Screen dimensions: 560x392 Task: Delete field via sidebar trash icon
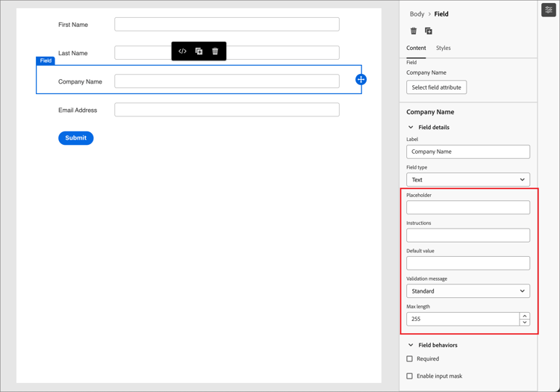pos(414,31)
